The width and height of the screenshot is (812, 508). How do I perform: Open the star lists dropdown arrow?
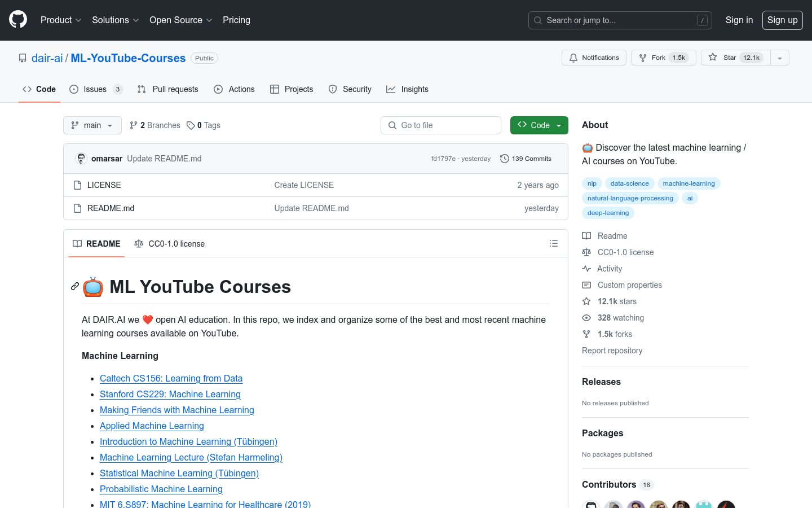780,58
